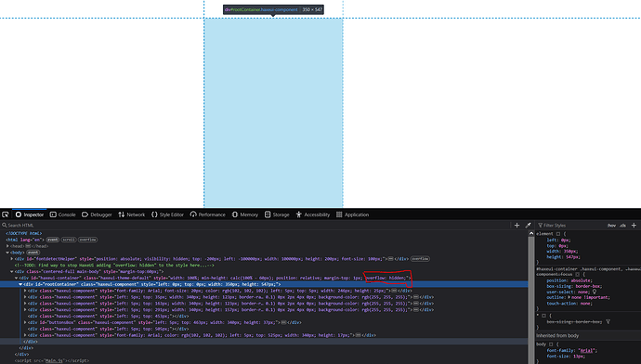Open the Style Editor panel
The width and height of the screenshot is (641, 364).
(x=167, y=214)
